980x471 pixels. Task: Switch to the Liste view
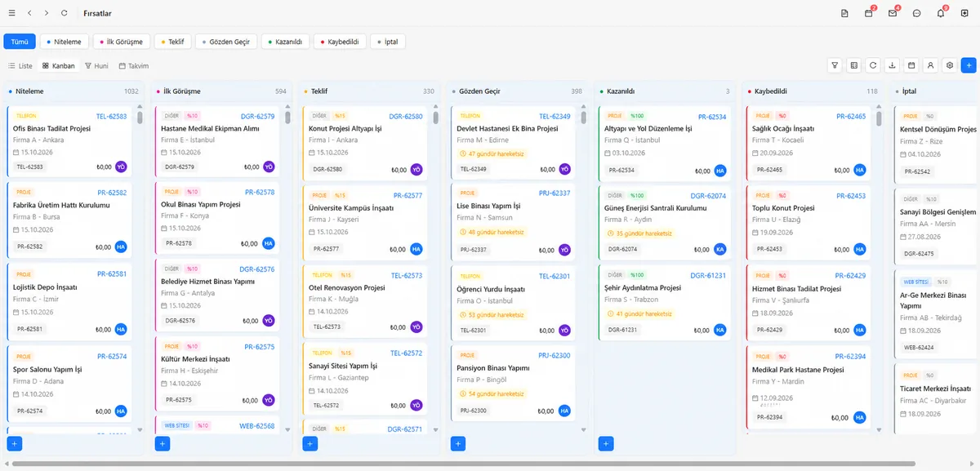[20, 65]
